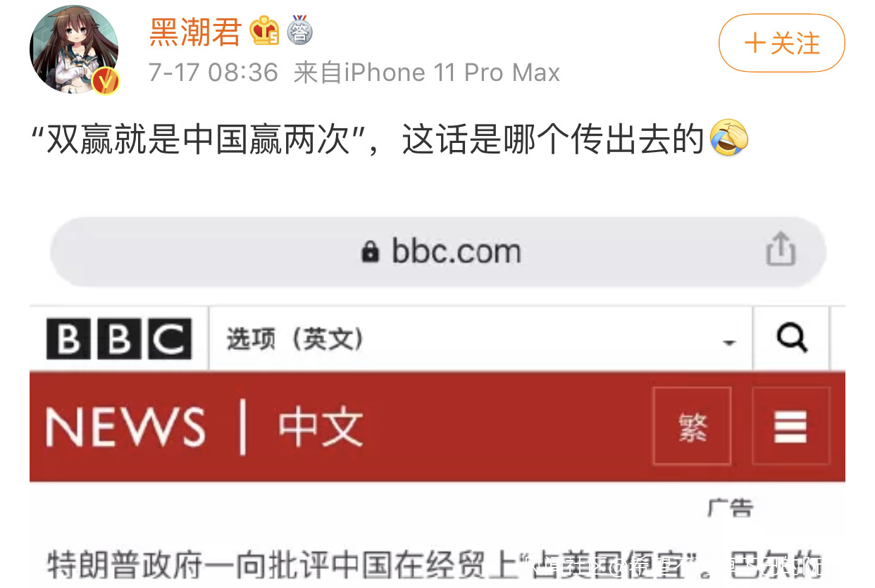Image resolution: width=875 pixels, height=588 pixels.
Task: Click the 来自iPhone 11 Pro Max source link
Action: pyautogui.click(x=427, y=72)
